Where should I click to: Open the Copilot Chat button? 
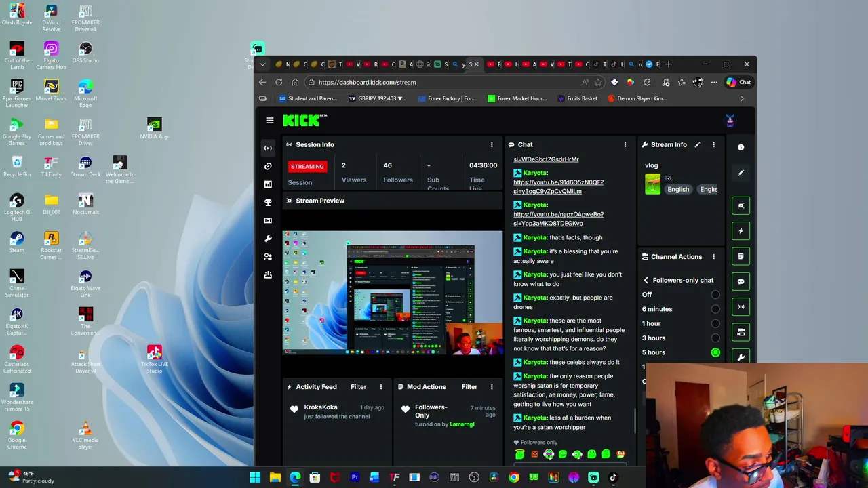[738, 82]
